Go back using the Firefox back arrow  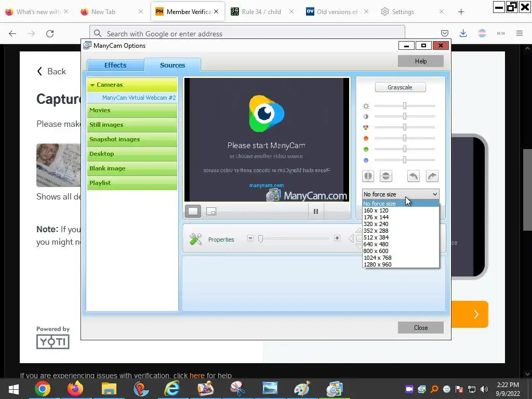(12, 34)
